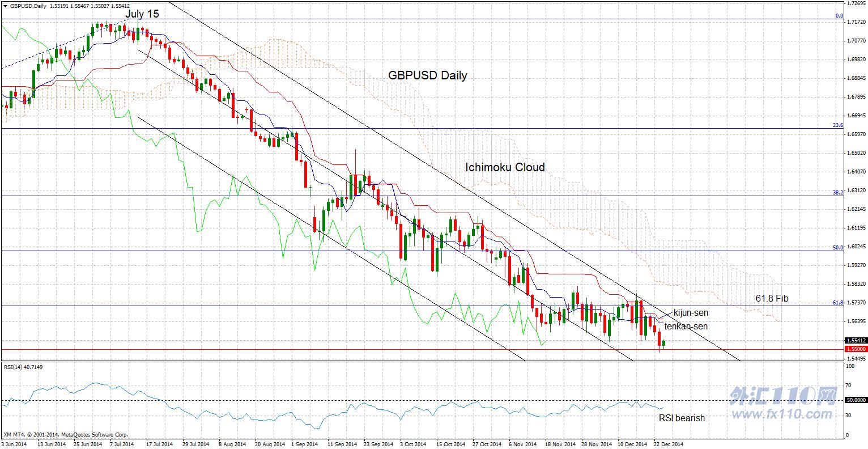Select the 38.2 Fibonacci level marker
Image resolution: width=868 pixels, height=449 pixels.
click(839, 193)
